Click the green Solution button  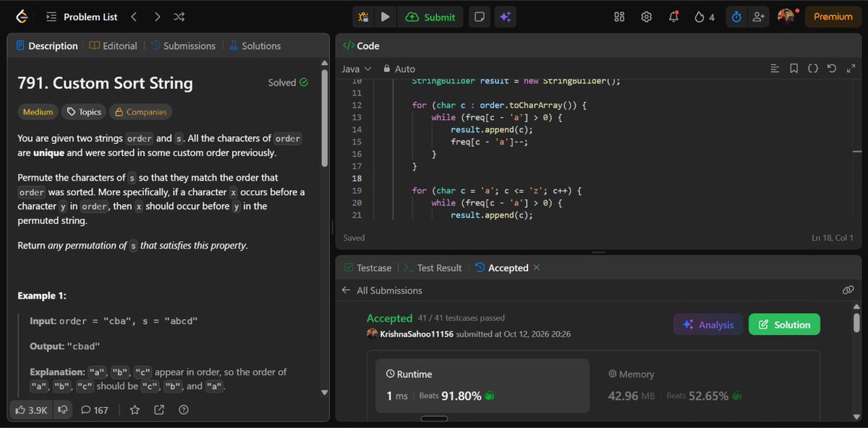tap(784, 325)
